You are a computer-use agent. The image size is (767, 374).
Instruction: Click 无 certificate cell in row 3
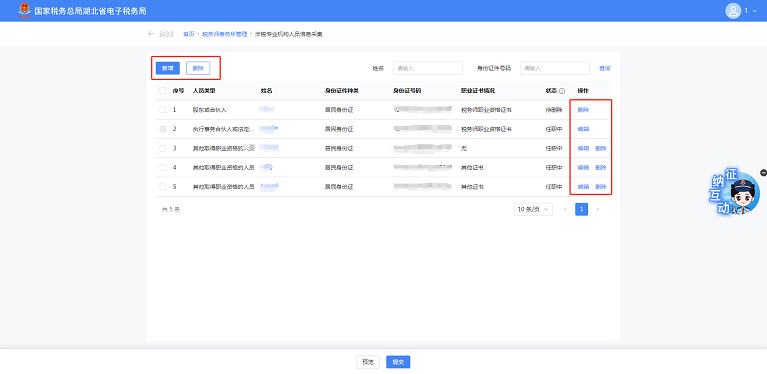click(x=464, y=148)
